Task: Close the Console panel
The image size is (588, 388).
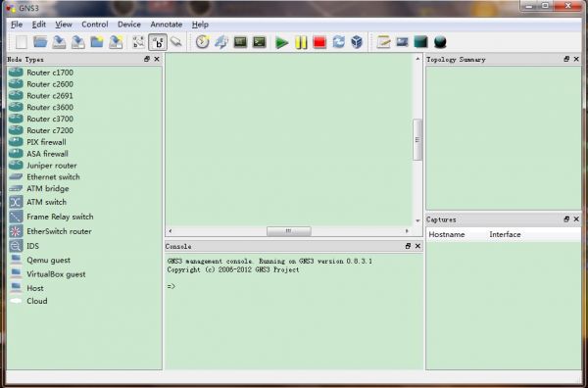Action: pyautogui.click(x=417, y=246)
